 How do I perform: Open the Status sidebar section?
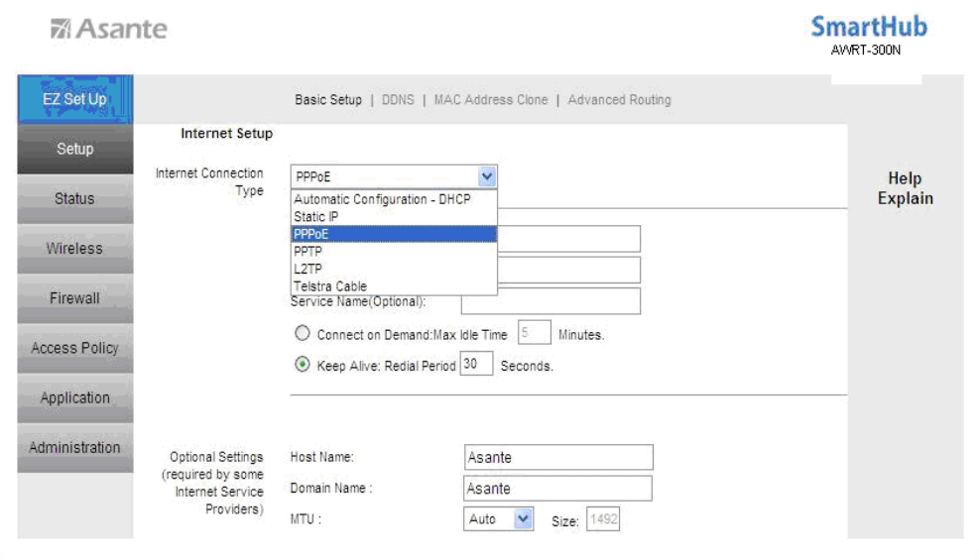(x=75, y=199)
